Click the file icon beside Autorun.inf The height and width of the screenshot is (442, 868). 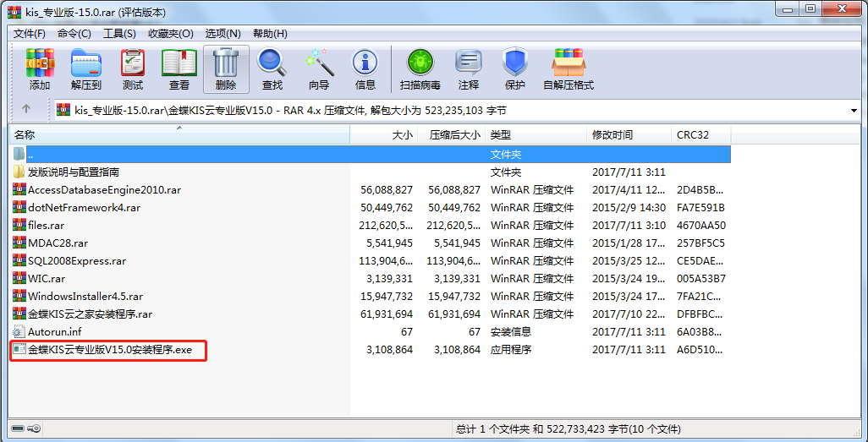tap(19, 331)
